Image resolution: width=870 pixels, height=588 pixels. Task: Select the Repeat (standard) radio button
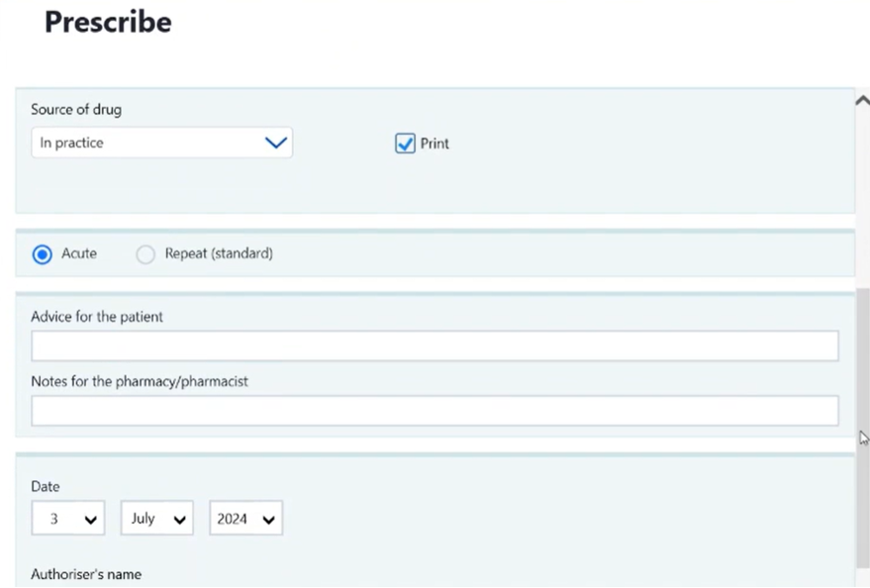(x=145, y=254)
